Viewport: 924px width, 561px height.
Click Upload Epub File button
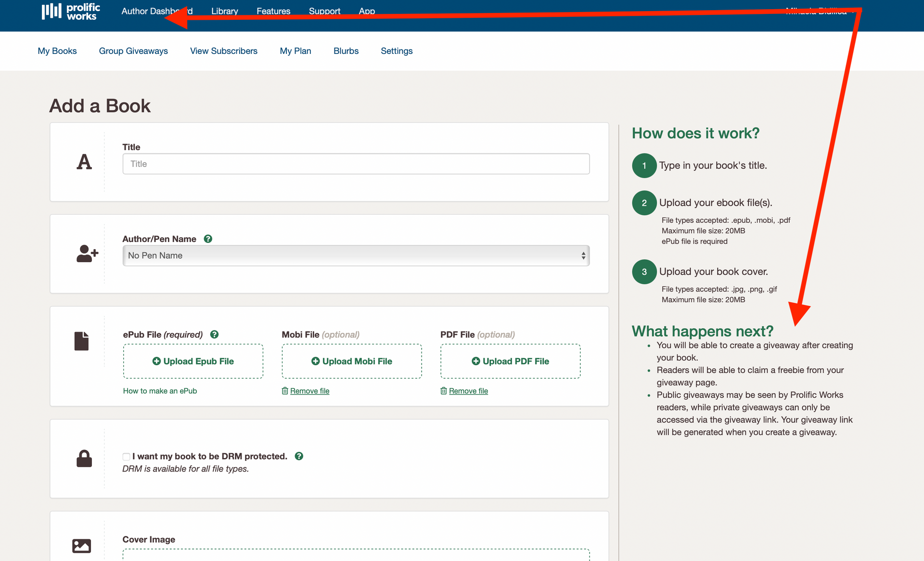193,361
